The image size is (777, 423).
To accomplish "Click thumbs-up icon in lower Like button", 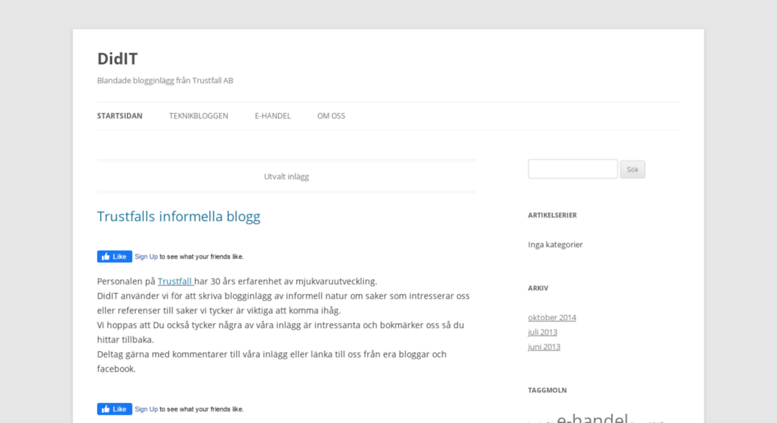I will (106, 409).
